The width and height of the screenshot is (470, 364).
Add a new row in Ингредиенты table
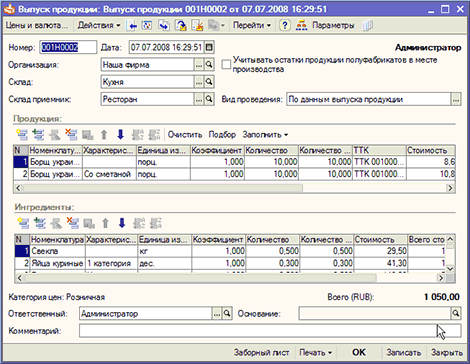click(x=23, y=223)
